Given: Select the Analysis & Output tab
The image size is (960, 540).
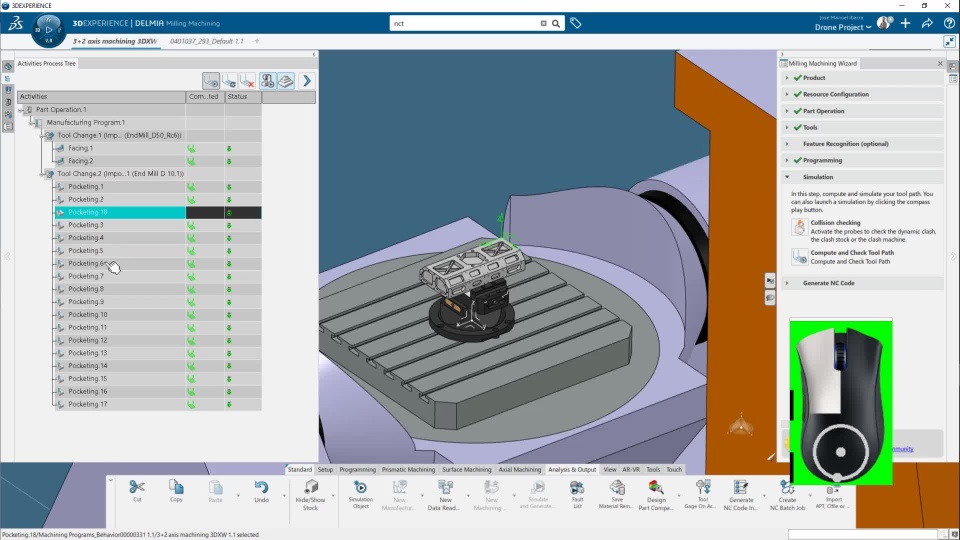Looking at the screenshot, I should tap(572, 470).
